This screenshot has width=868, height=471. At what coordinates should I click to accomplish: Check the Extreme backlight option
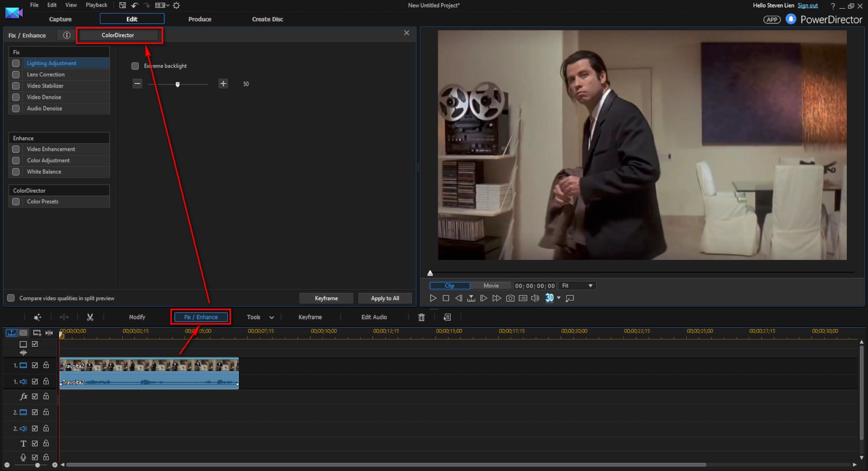point(135,66)
